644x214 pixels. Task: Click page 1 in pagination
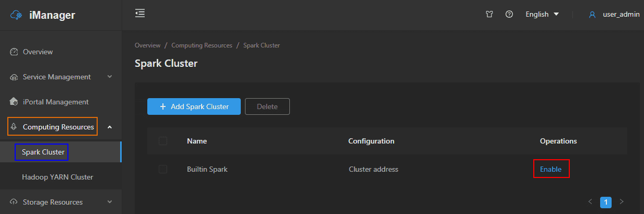(x=605, y=201)
